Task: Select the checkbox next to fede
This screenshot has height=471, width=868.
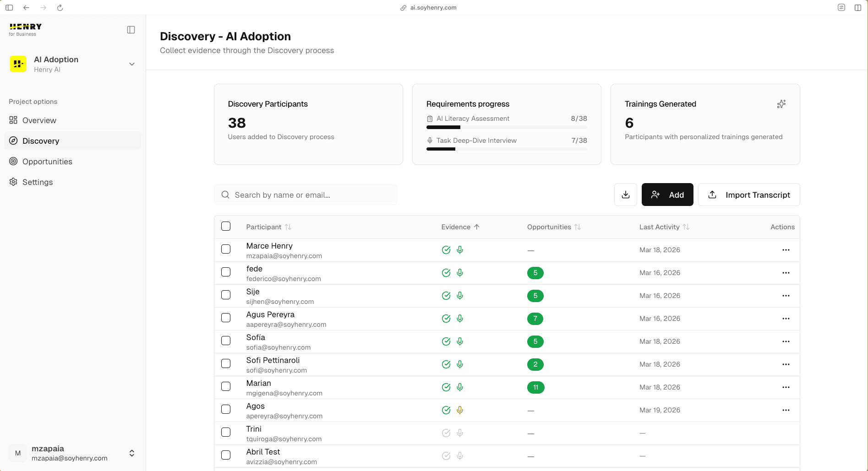Action: (x=226, y=272)
